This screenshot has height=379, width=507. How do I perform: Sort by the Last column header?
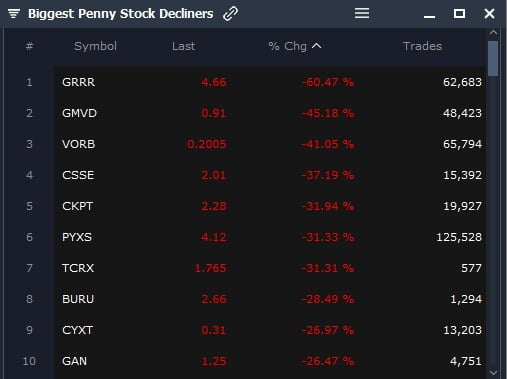(183, 46)
